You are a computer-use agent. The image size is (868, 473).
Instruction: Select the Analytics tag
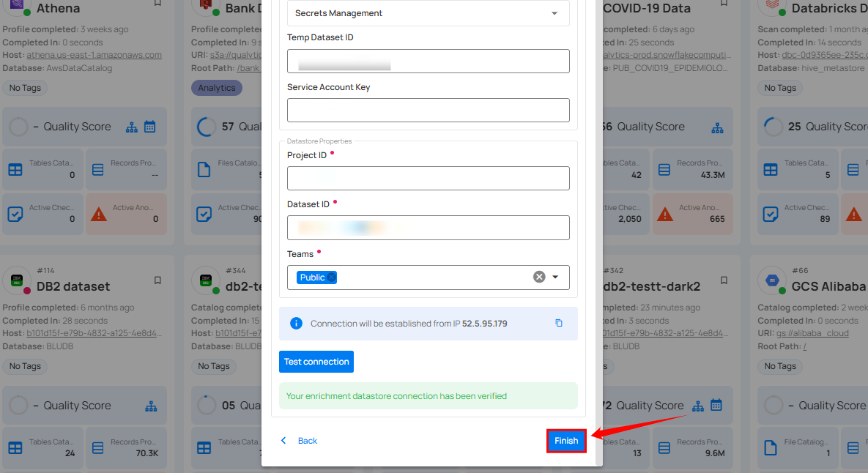(x=217, y=88)
